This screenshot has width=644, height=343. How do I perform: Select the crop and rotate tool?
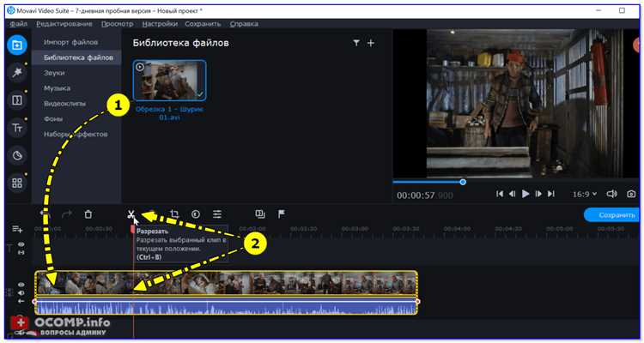pos(174,214)
